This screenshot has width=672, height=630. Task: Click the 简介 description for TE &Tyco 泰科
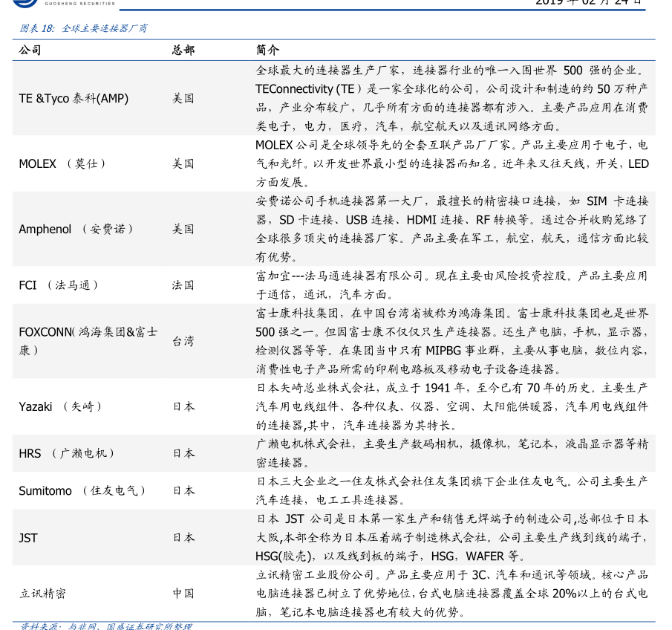451,98
